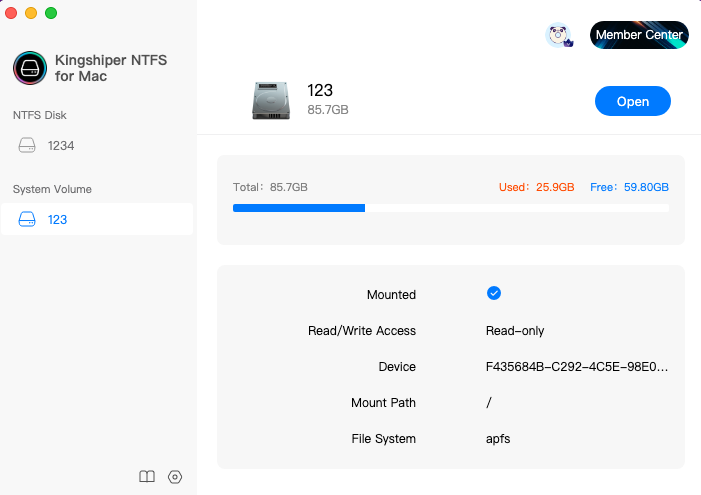The width and height of the screenshot is (701, 495).
Task: Click the disk usage progress bar
Action: tap(451, 208)
